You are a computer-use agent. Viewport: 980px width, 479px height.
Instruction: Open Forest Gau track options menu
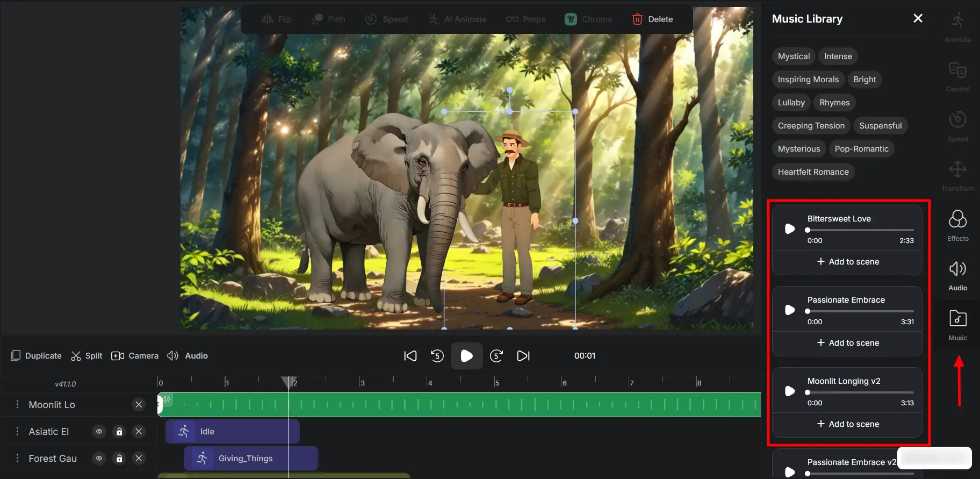pos(17,458)
